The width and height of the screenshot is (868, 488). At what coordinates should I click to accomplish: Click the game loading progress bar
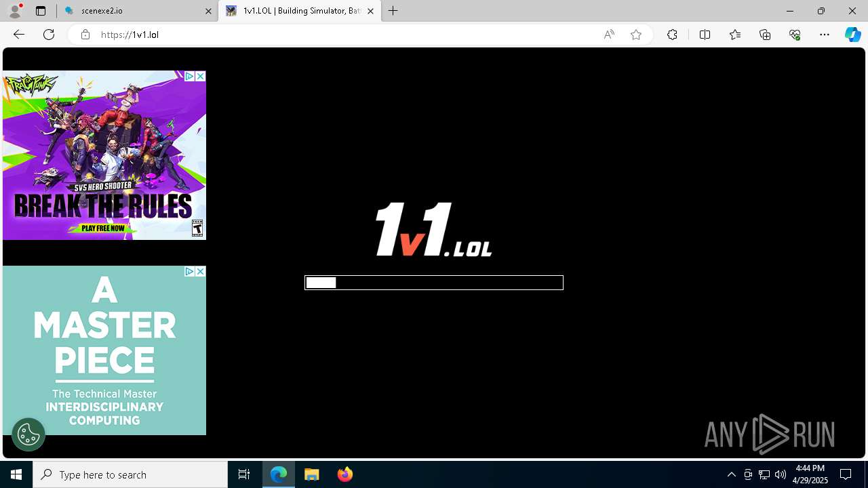tap(434, 283)
